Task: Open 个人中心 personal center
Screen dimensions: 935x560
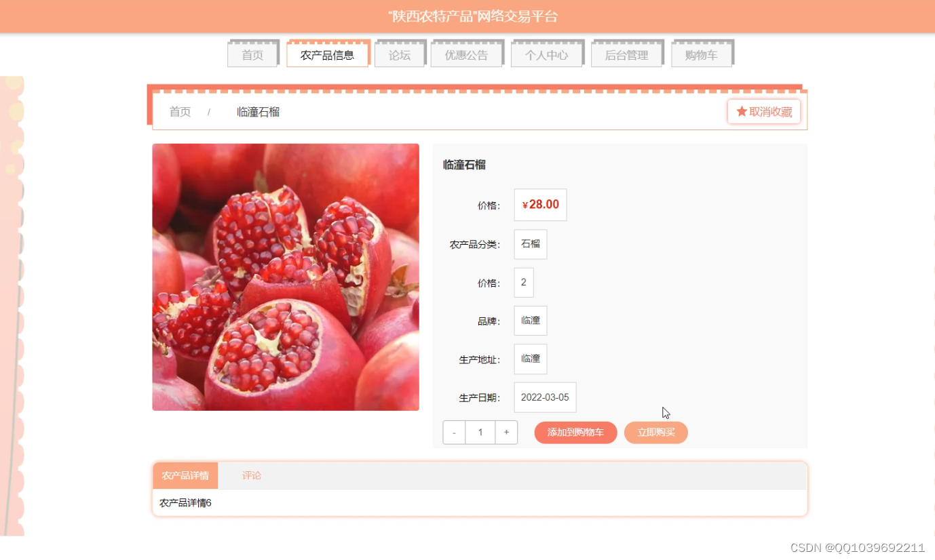Action: [x=546, y=55]
